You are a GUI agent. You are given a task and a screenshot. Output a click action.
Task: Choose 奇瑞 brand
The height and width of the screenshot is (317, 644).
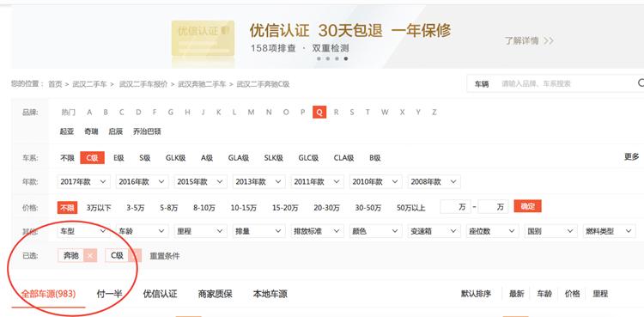coord(91,131)
